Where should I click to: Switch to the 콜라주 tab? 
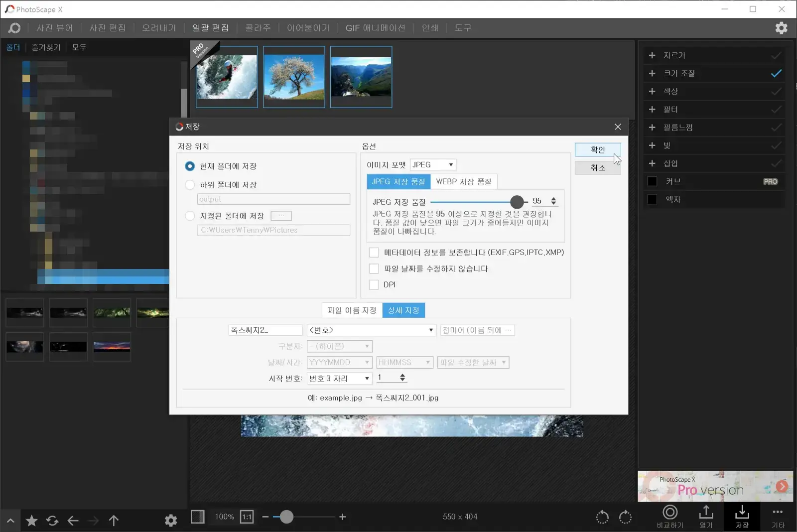(x=258, y=28)
